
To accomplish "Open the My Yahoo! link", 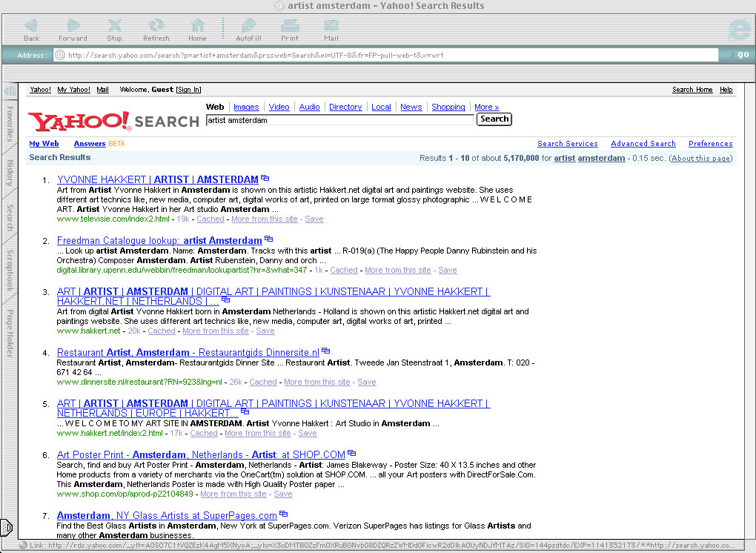I will [x=73, y=90].
